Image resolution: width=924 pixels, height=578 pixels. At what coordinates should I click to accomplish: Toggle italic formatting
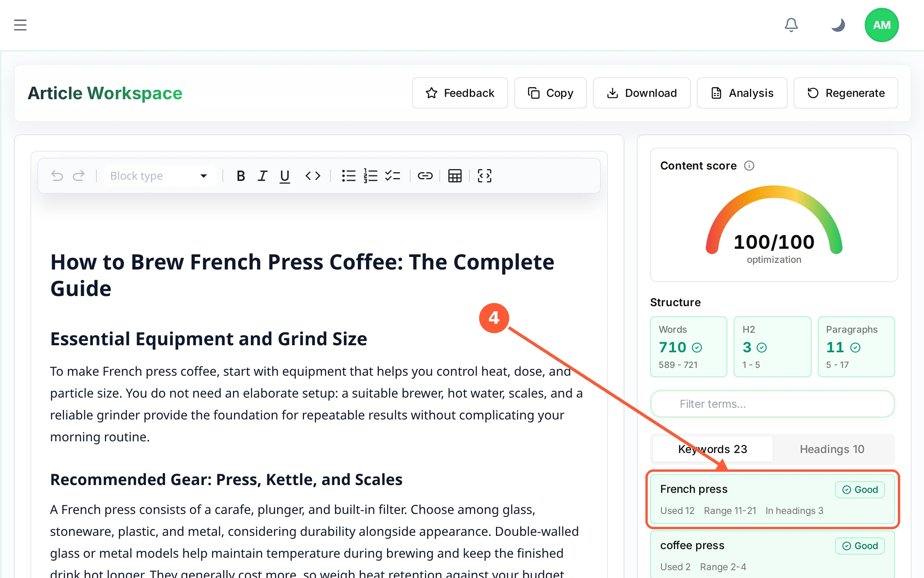262,176
